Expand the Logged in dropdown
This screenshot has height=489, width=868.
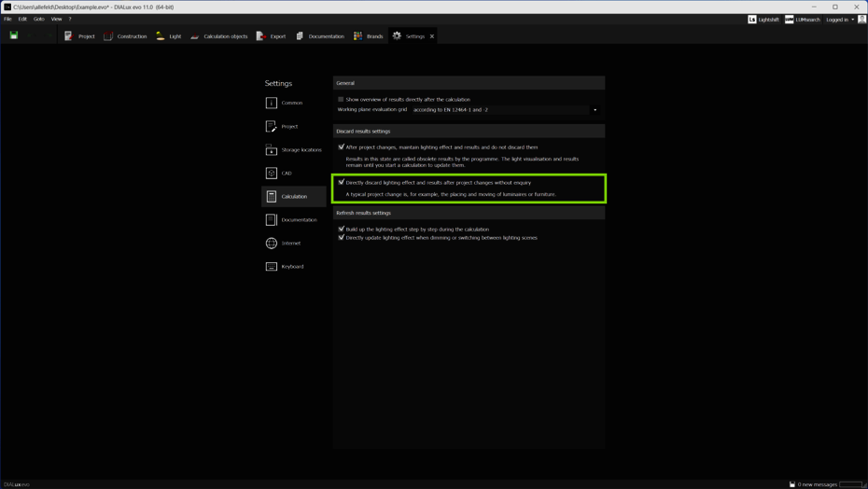840,20
